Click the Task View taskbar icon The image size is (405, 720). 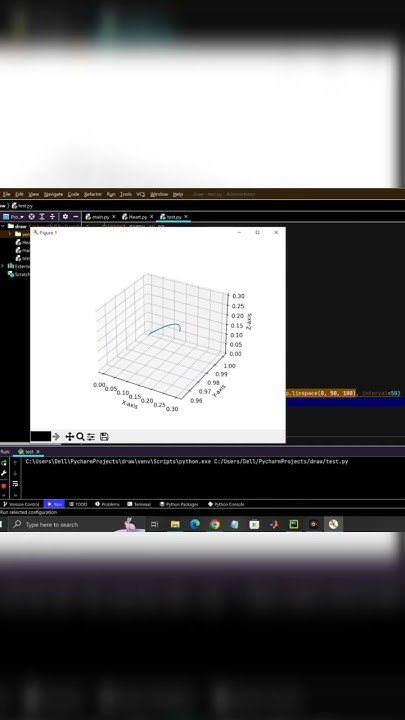coord(154,524)
